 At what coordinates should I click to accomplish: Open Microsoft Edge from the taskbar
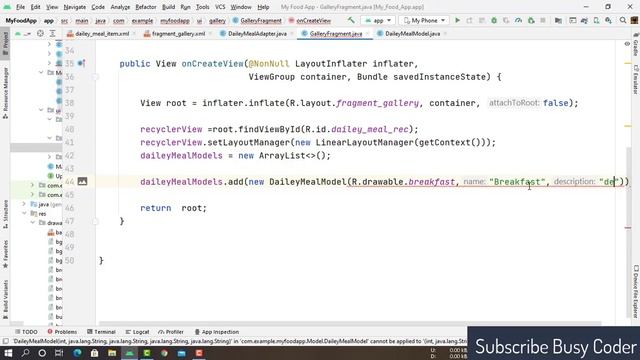77,353
